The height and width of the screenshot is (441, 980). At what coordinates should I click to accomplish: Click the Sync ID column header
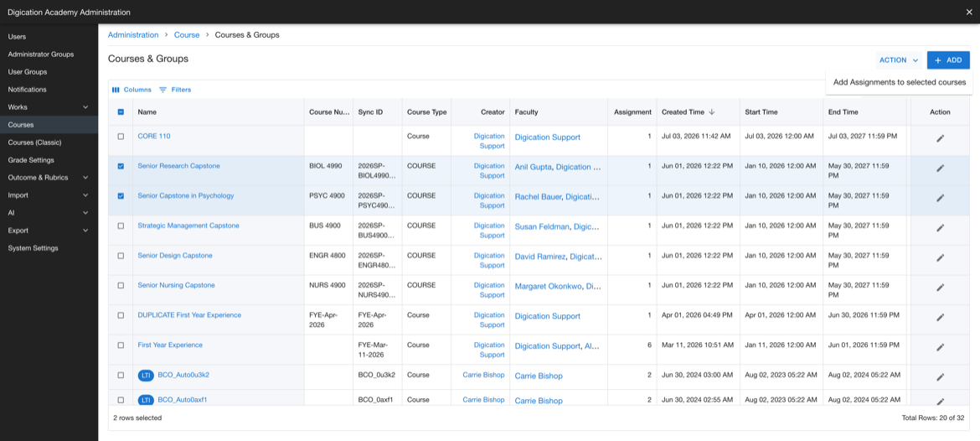370,112
